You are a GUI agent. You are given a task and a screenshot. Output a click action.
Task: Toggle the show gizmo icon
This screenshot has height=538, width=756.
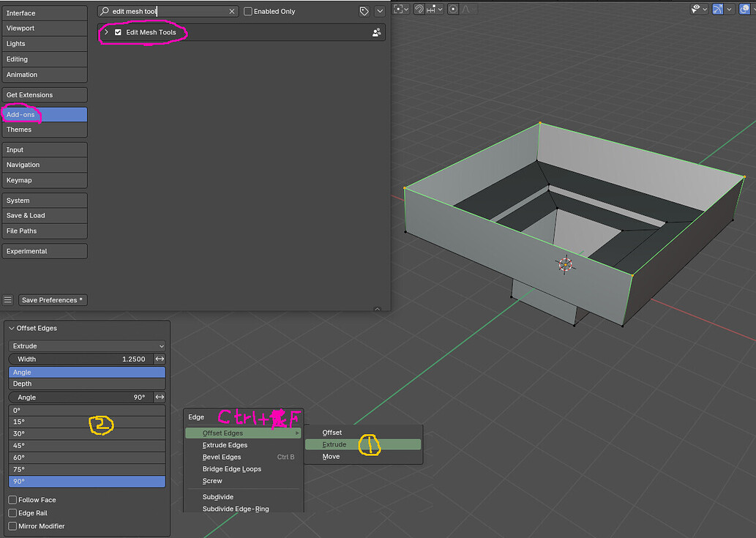click(x=718, y=9)
